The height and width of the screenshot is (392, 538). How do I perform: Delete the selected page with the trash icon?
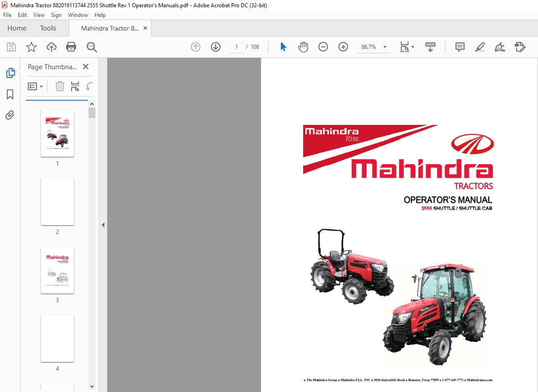[x=60, y=86]
